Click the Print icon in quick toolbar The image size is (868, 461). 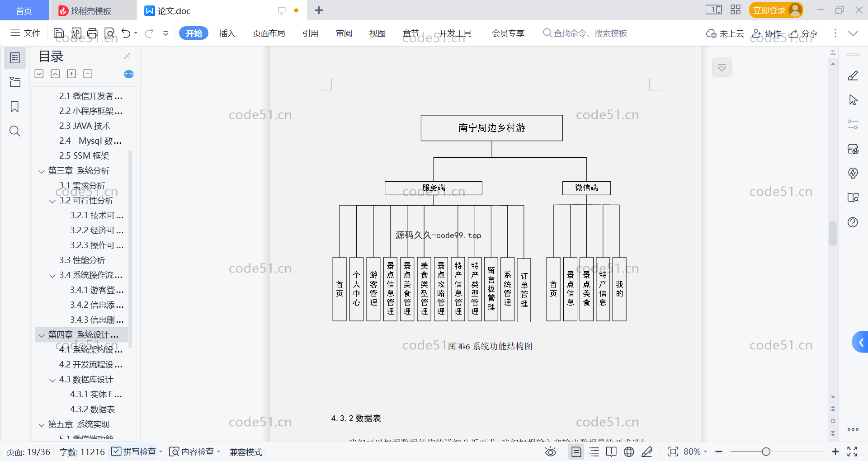coord(93,33)
